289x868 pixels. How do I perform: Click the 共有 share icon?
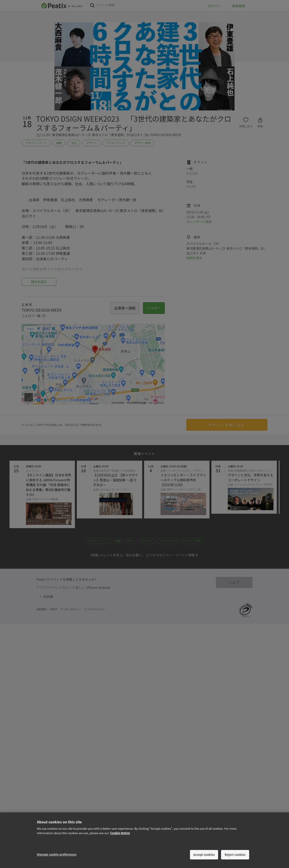point(260,120)
